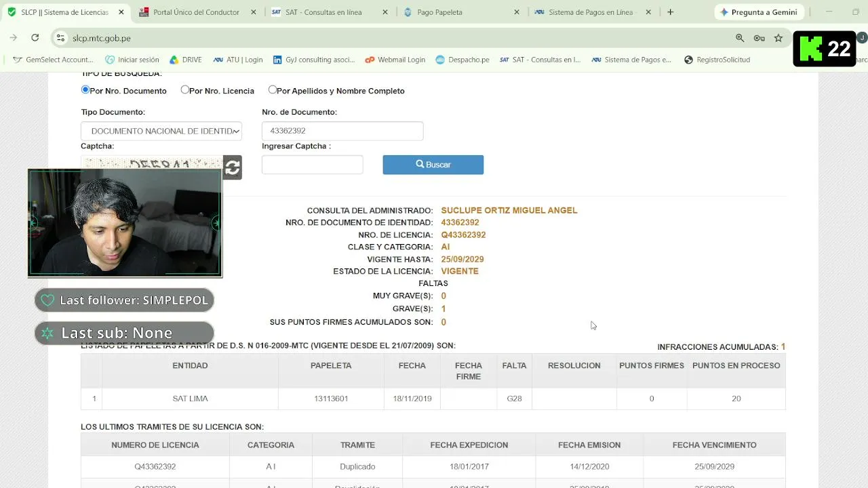Click Duplicado tramite cell
Viewport: 868px width, 488px height.
(x=357, y=466)
